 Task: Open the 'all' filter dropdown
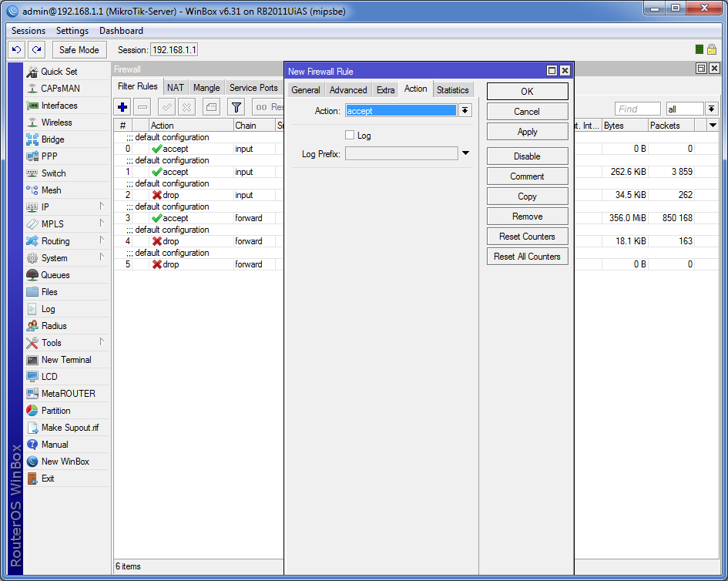pos(711,109)
